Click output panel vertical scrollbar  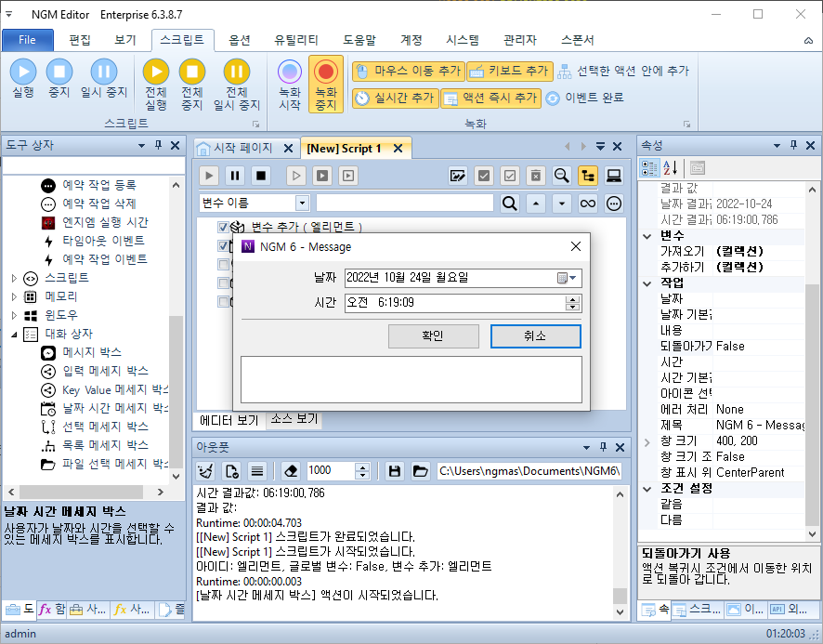pos(620,553)
